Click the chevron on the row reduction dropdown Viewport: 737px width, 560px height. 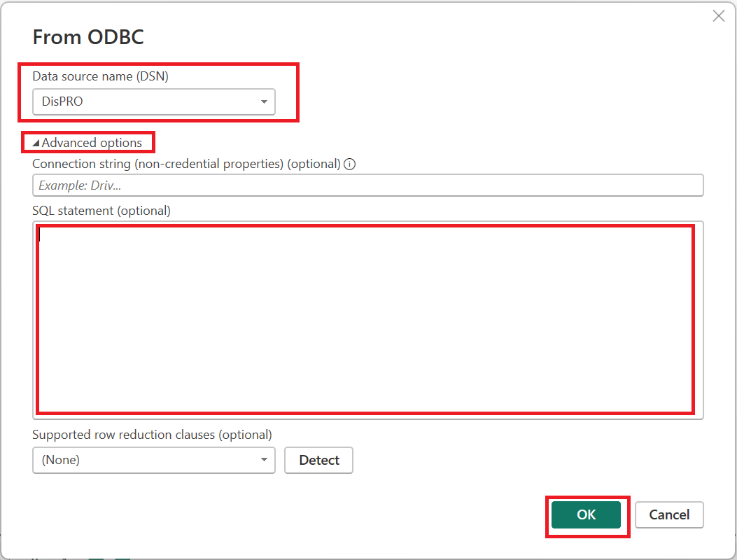pos(265,460)
